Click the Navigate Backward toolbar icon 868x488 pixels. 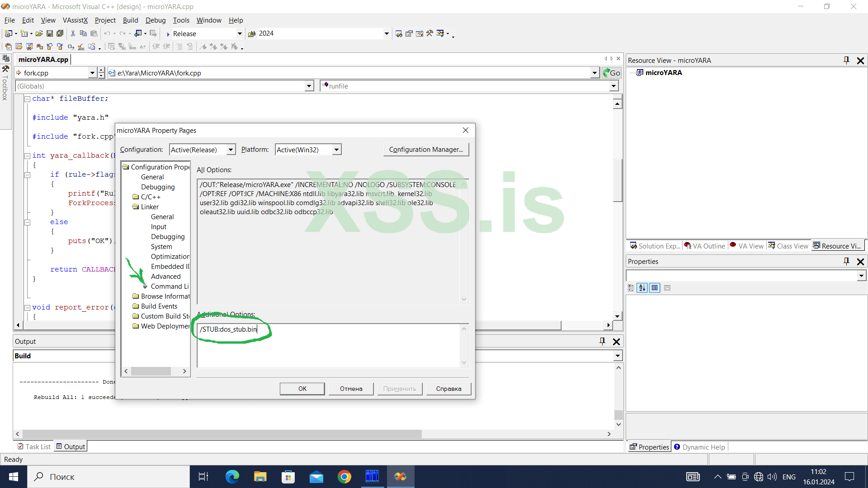coord(138,33)
